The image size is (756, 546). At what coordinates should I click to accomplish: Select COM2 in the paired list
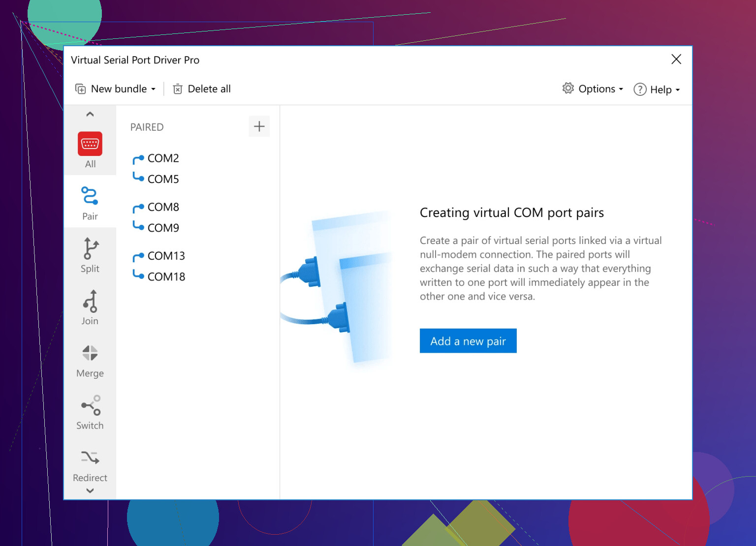pos(163,158)
